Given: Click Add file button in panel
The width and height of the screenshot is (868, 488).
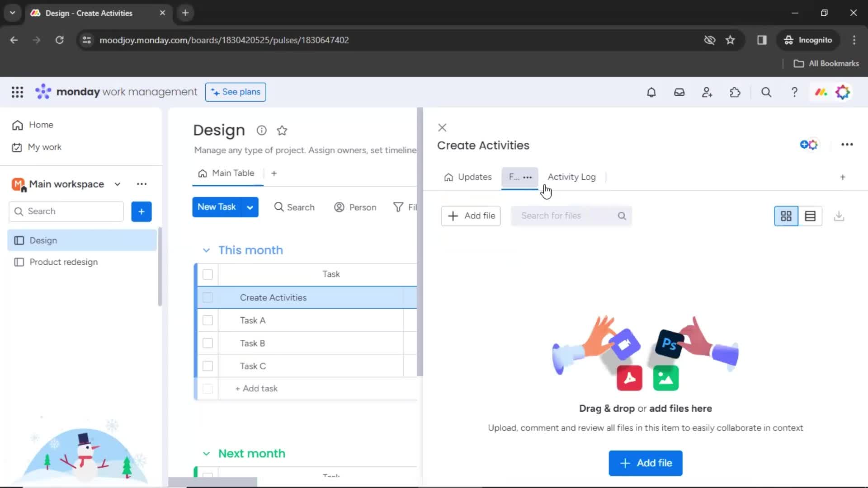Looking at the screenshot, I should pyautogui.click(x=471, y=216).
